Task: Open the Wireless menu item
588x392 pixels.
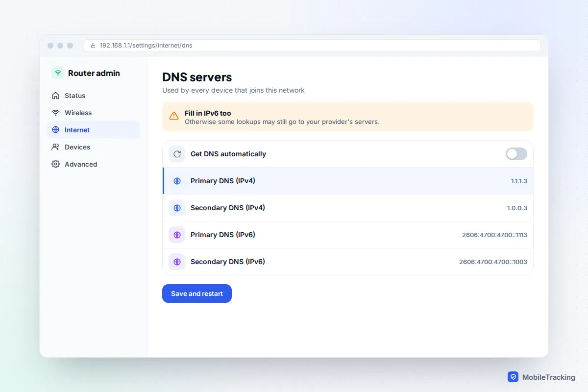Action: (x=93, y=113)
